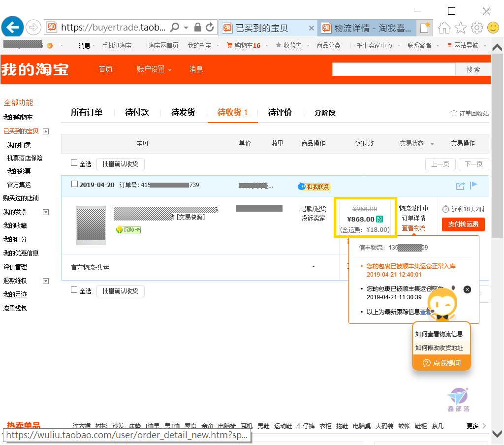Tick the upper 全选 checkbox
504x445 pixels.
click(x=74, y=163)
